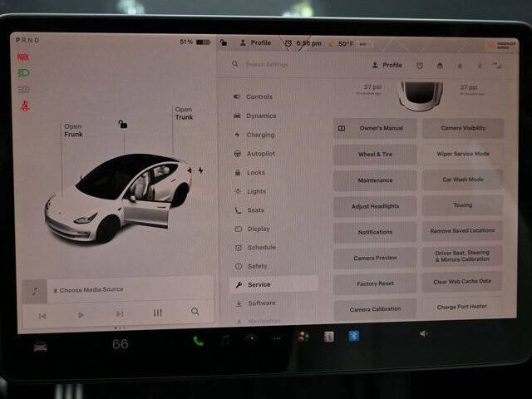Tap Remove Saved Locations
The height and width of the screenshot is (399, 532).
(462, 231)
